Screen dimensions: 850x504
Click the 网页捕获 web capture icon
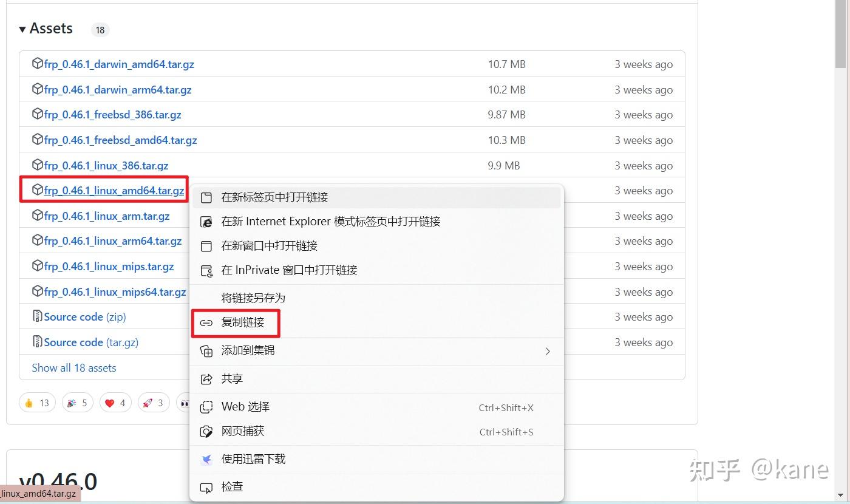click(206, 431)
